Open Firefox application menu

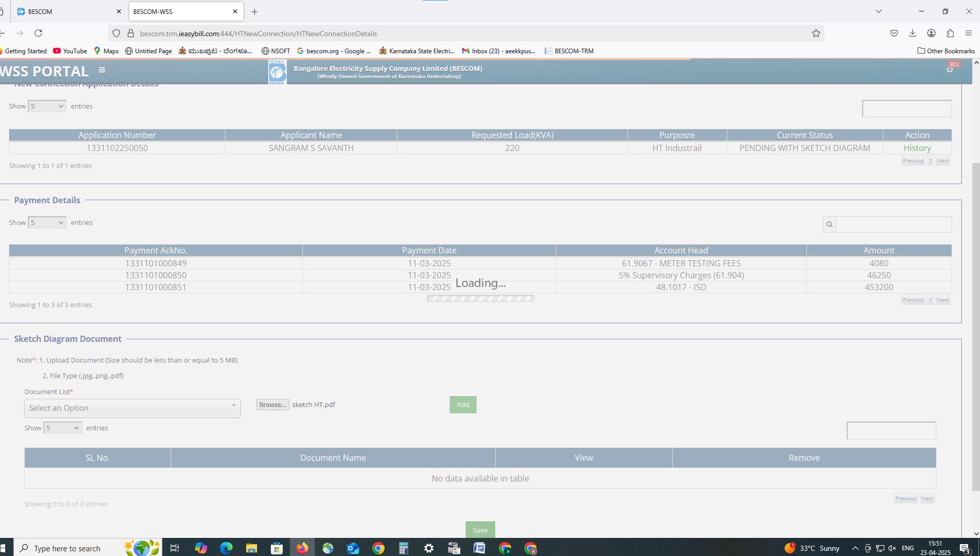click(969, 33)
